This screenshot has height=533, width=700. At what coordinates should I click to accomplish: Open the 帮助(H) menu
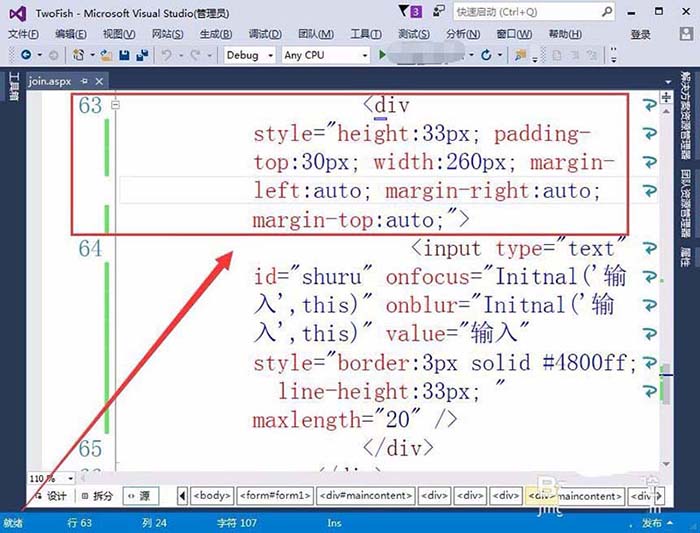click(x=565, y=34)
